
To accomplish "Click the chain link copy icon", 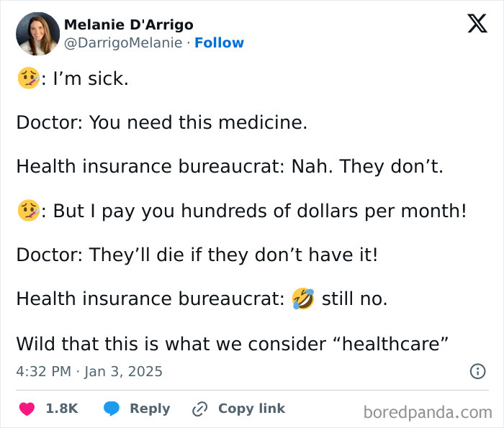I will tap(199, 409).
